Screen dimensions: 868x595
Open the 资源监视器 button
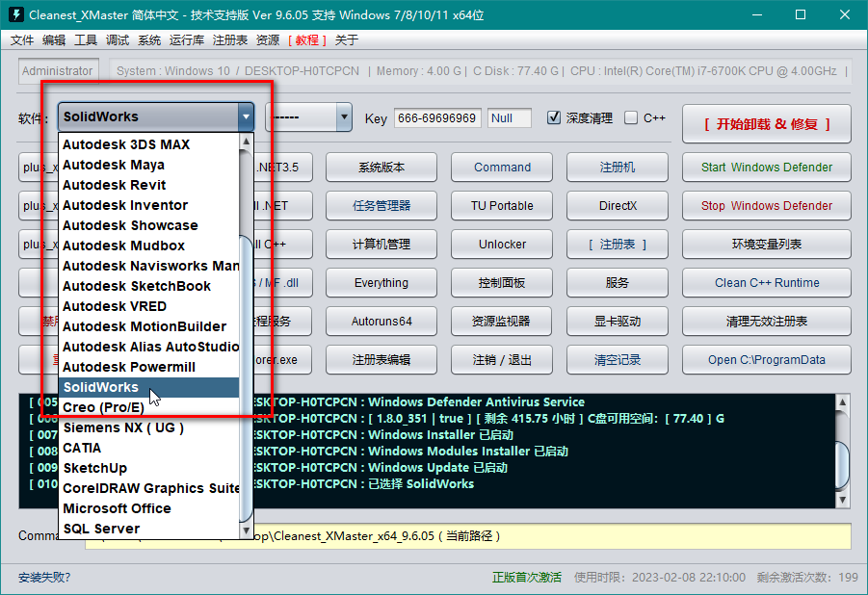(502, 321)
